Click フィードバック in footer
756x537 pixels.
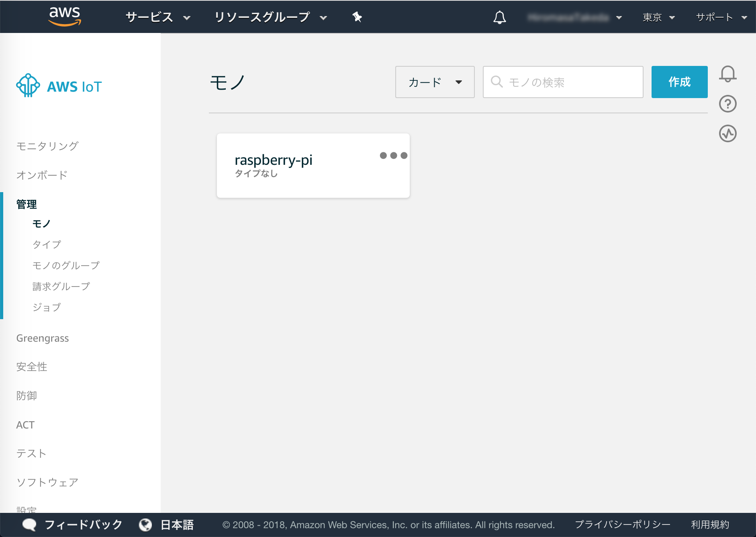84,525
